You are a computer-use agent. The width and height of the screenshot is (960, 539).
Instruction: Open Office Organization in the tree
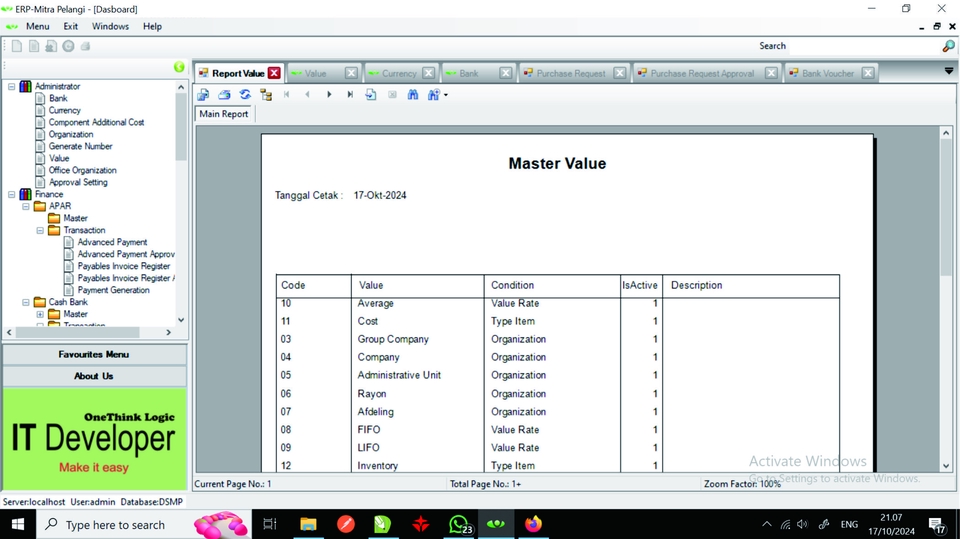click(82, 170)
